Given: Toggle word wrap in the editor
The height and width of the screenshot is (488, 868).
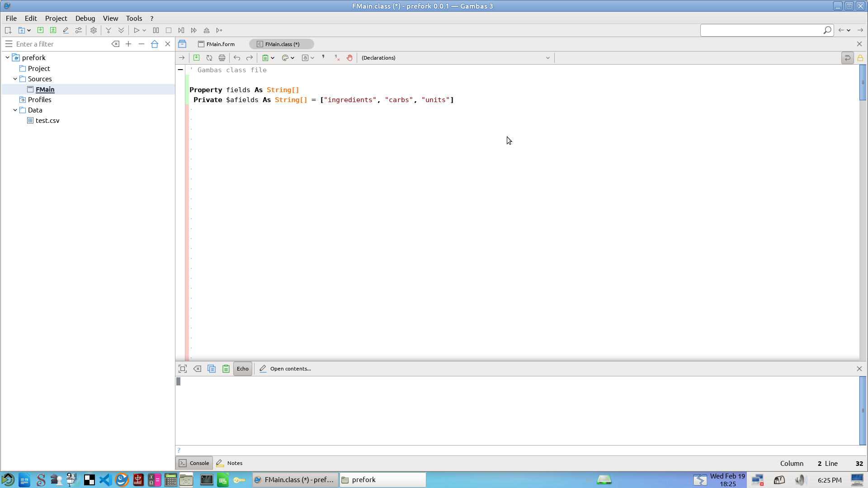Looking at the screenshot, I should point(847,58).
